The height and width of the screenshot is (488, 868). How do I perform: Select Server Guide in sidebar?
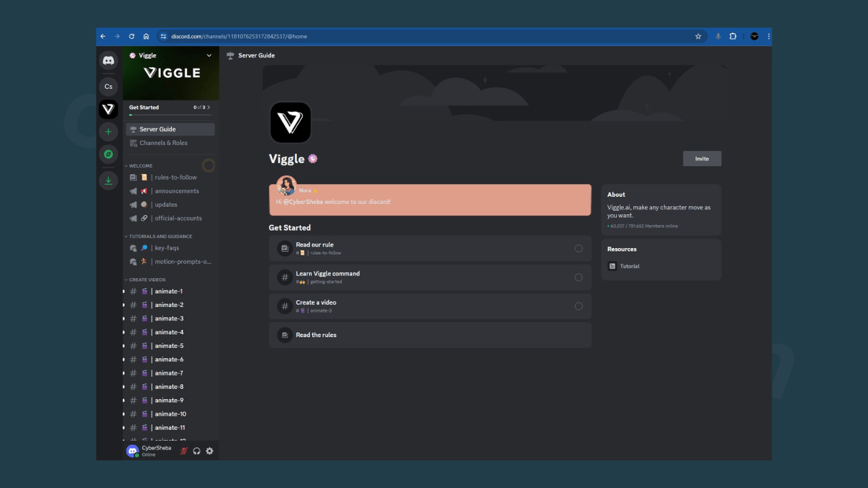click(x=170, y=129)
